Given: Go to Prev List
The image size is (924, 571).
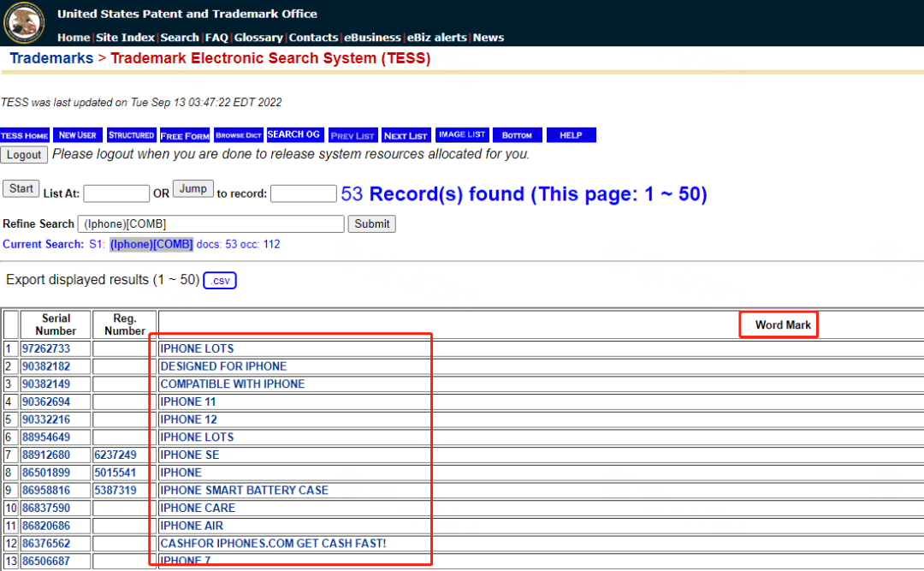Looking at the screenshot, I should click(352, 135).
